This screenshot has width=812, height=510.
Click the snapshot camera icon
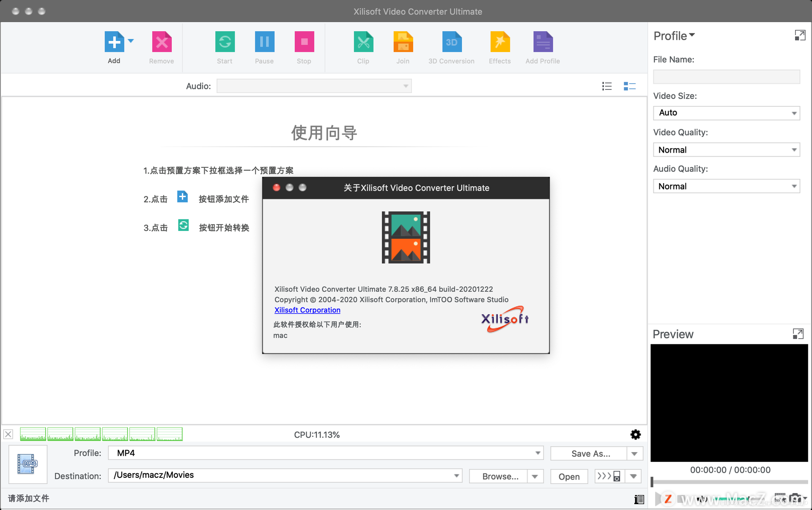(x=796, y=499)
